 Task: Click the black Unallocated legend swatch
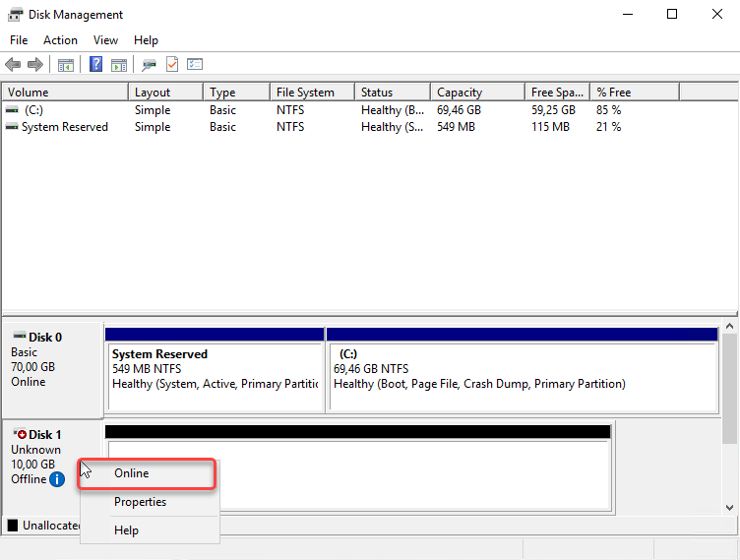13,526
